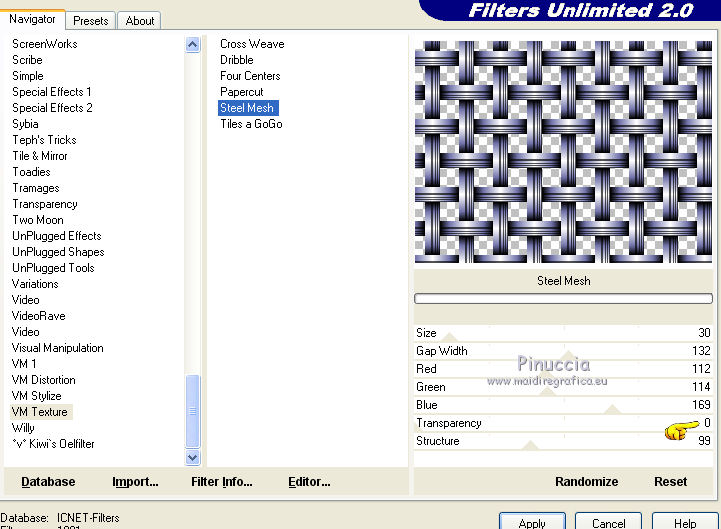The width and height of the screenshot is (721, 529).
Task: Choose Special Effects 1
Action: tap(52, 92)
